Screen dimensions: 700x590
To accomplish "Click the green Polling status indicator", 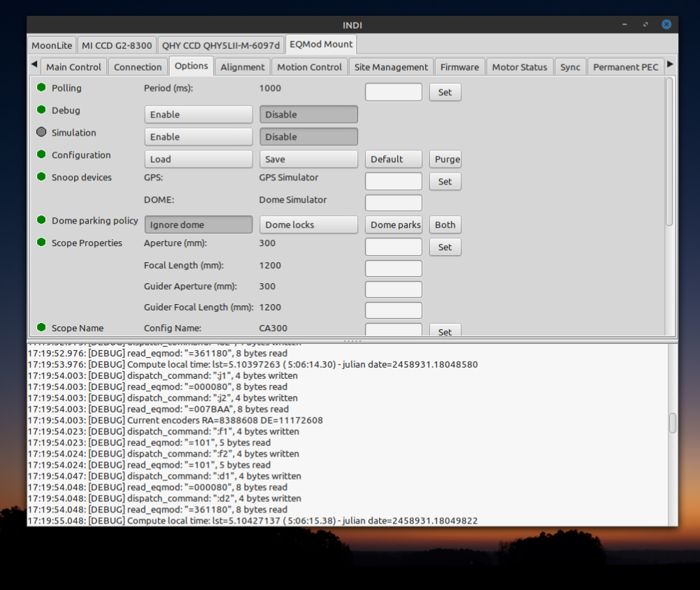I will coord(41,88).
